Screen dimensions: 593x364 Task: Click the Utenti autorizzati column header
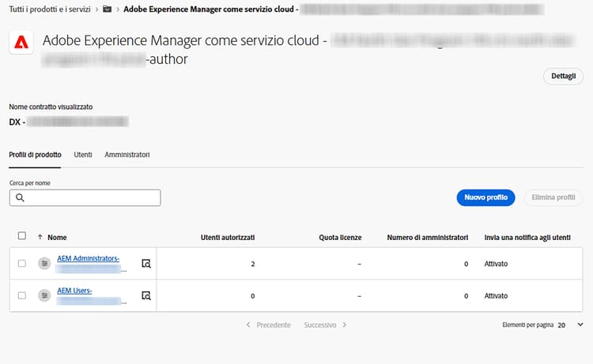tap(228, 238)
